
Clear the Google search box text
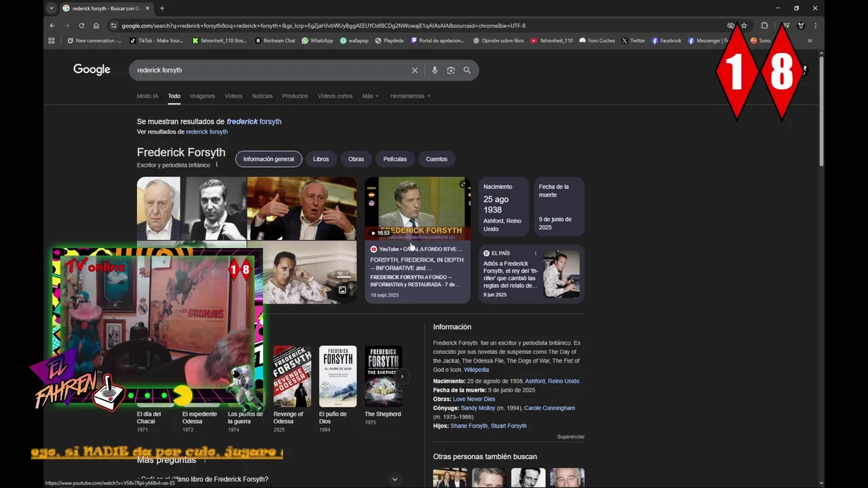[414, 70]
